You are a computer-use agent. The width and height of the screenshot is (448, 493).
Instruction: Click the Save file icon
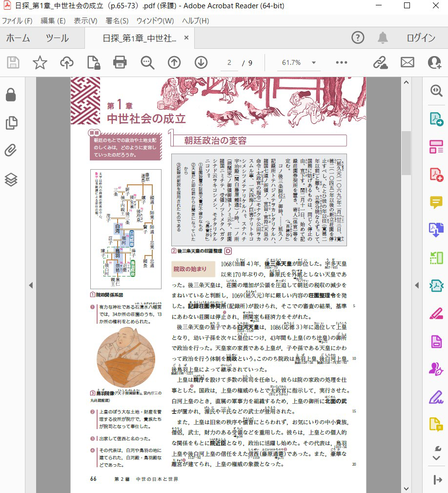click(x=13, y=62)
